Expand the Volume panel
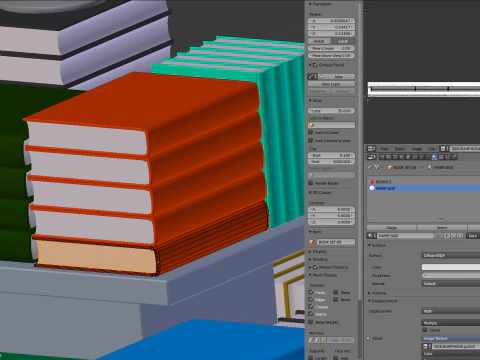The image size is (480, 360). (x=369, y=293)
